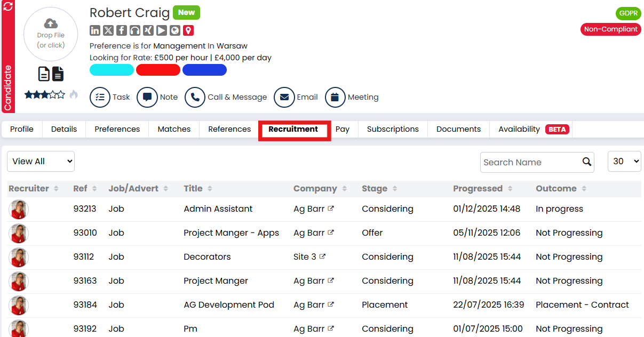Open Ag Barr external link icon for Admin Assistant
This screenshot has width=644, height=337.
[331, 208]
